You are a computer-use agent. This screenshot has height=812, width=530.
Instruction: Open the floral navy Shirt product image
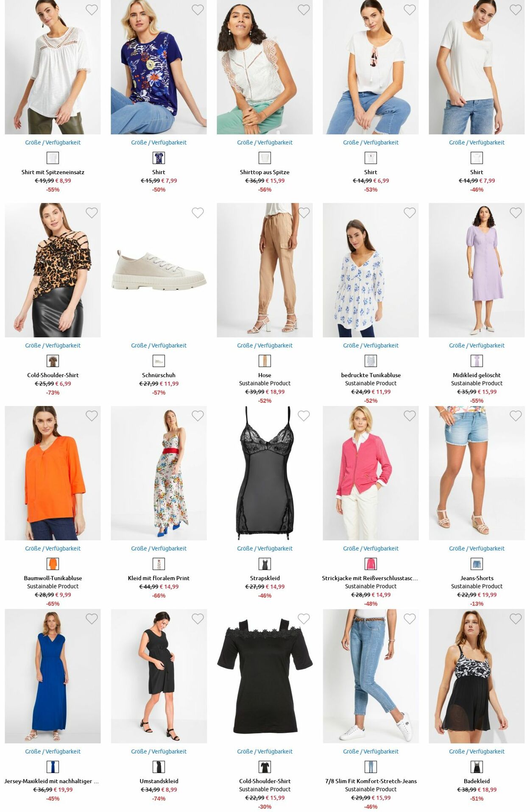159,67
